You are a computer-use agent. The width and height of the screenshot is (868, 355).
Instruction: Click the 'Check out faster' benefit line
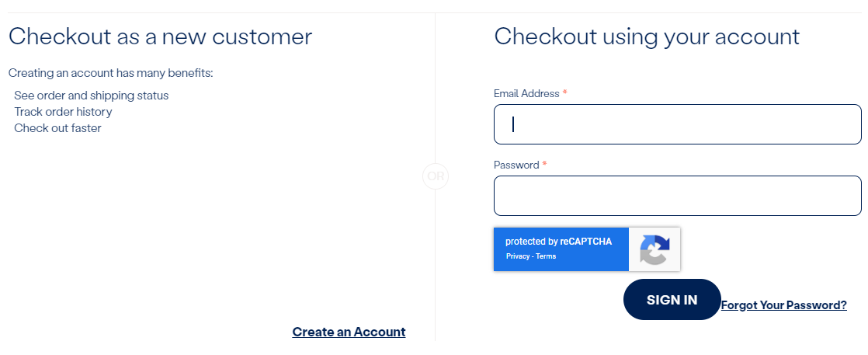57,128
